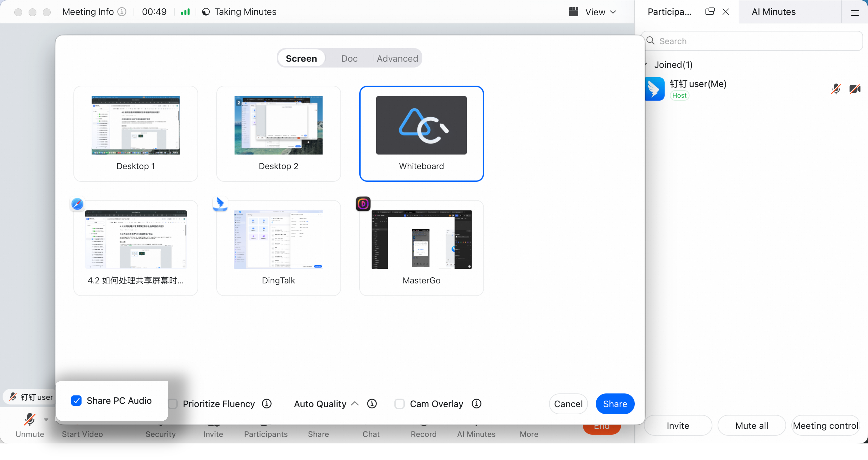This screenshot has width=868, height=460.
Task: Click the Mute all button
Action: [x=752, y=425]
